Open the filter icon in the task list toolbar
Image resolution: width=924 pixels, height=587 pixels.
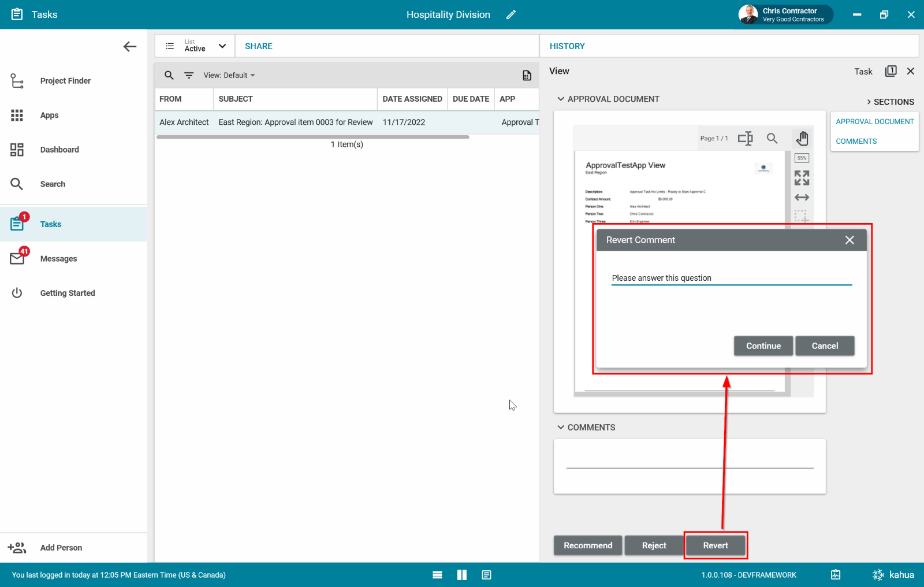189,76
